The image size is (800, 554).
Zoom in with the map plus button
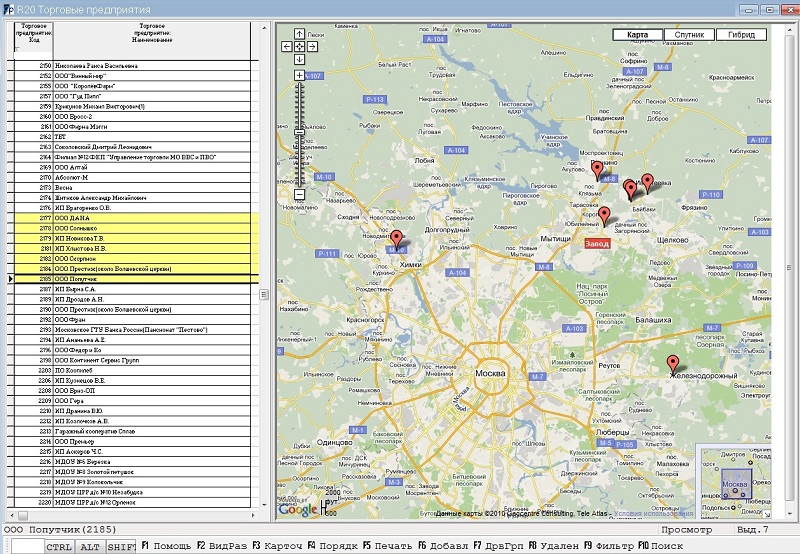click(299, 75)
